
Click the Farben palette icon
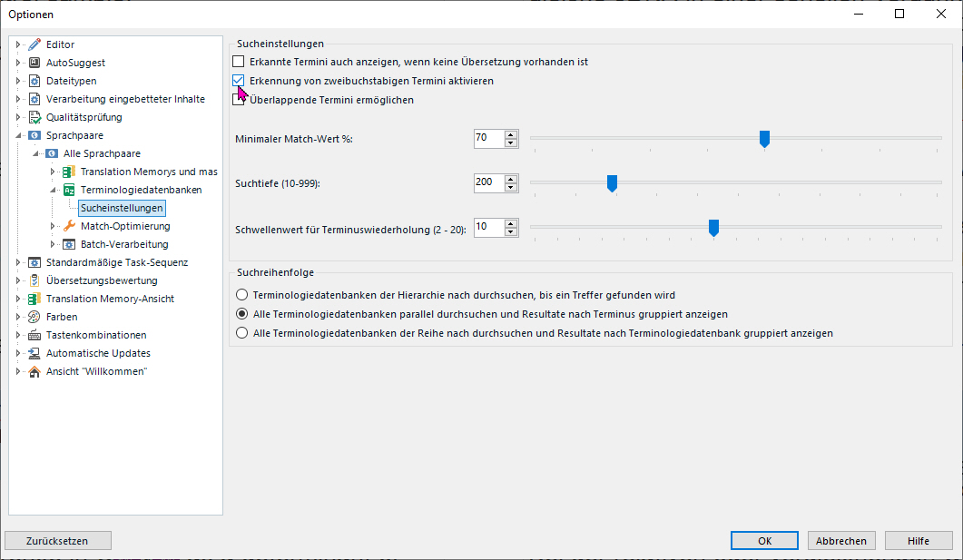pyautogui.click(x=34, y=317)
